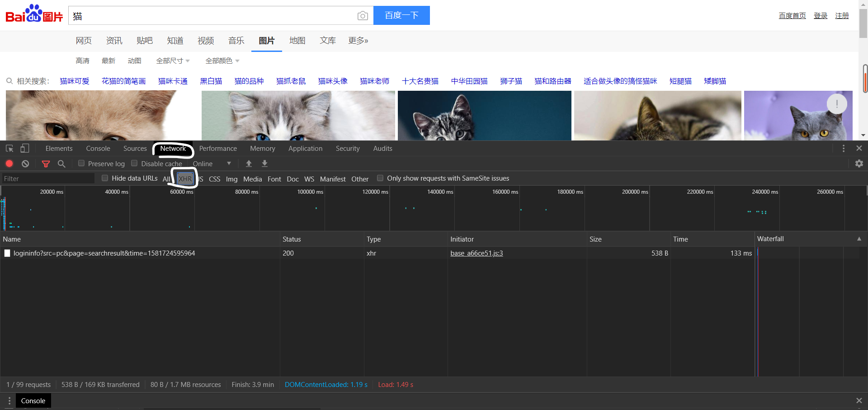
Task: Close the Console drawer
Action: point(859,401)
